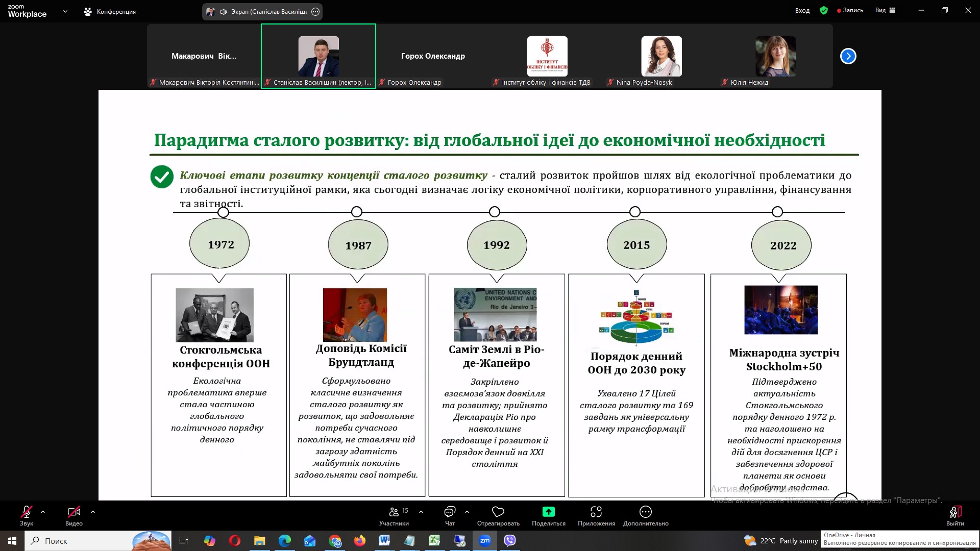Viewport: 980px width, 551px height.
Task: Click the Rio de Janeiro summit photo
Action: tap(496, 314)
